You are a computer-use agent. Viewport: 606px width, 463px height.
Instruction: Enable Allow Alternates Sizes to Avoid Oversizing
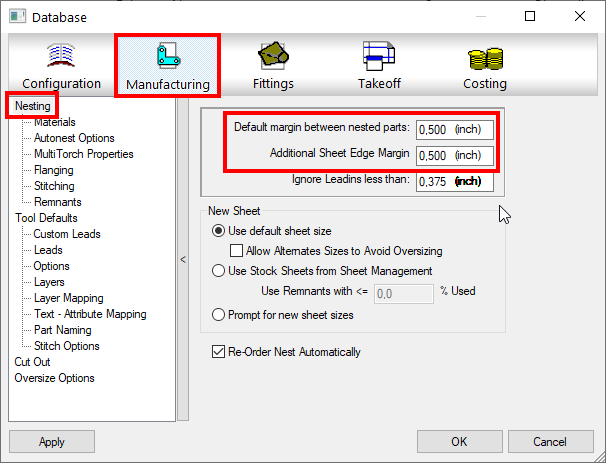tap(236, 250)
